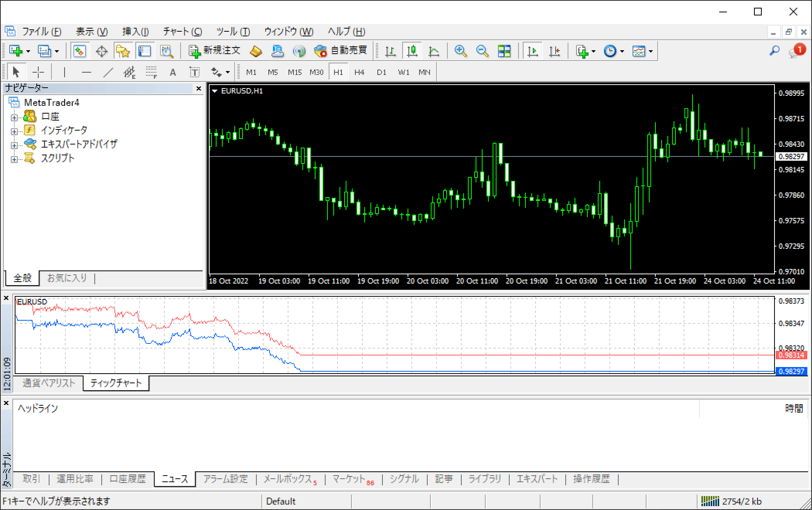Toggle the Data Window crosshair icon

(x=102, y=51)
